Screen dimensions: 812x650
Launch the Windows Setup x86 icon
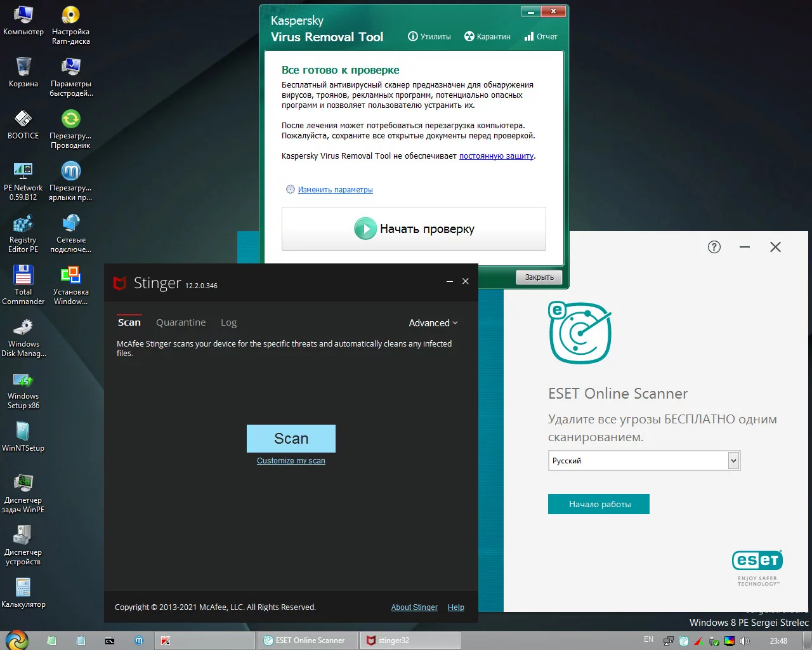(23, 390)
